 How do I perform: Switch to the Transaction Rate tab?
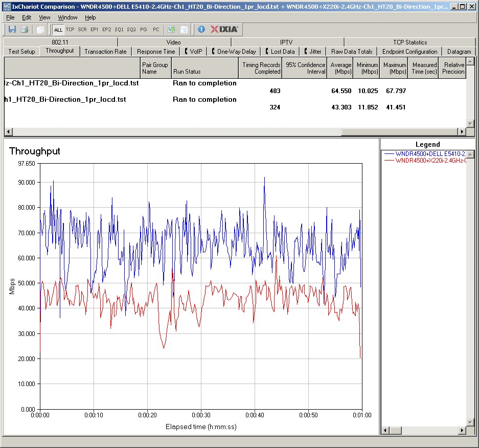coord(105,51)
